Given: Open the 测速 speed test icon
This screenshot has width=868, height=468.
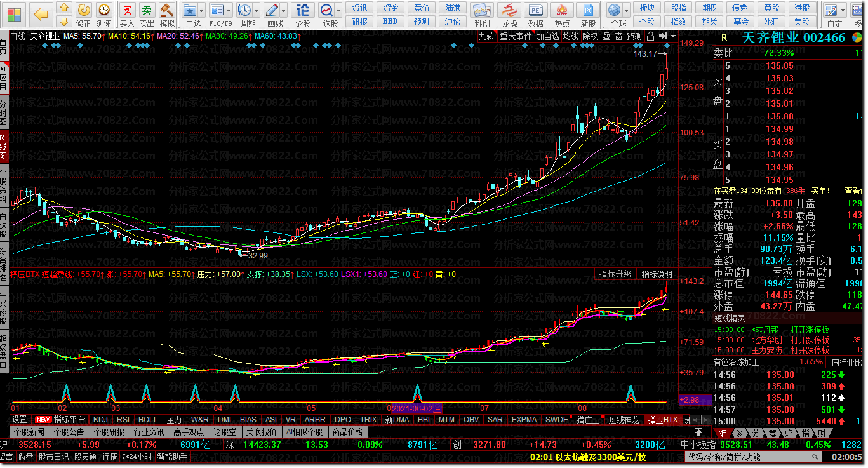Looking at the screenshot, I should (103, 10).
